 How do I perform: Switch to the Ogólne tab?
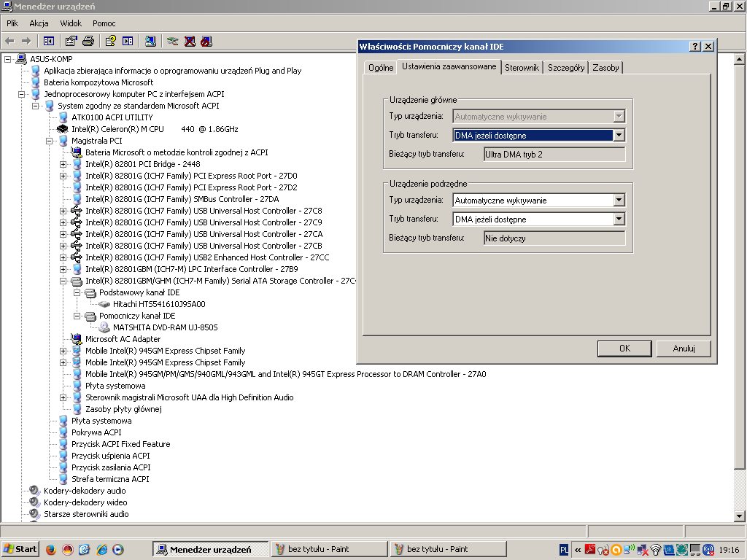point(381,68)
